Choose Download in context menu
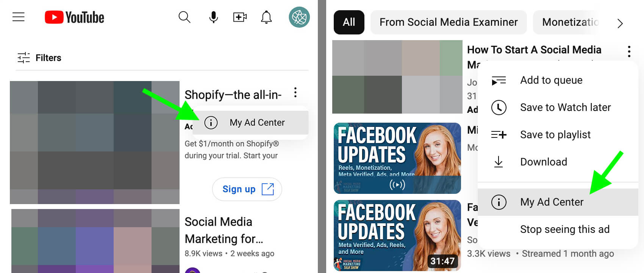644x273 pixels. tap(558, 162)
